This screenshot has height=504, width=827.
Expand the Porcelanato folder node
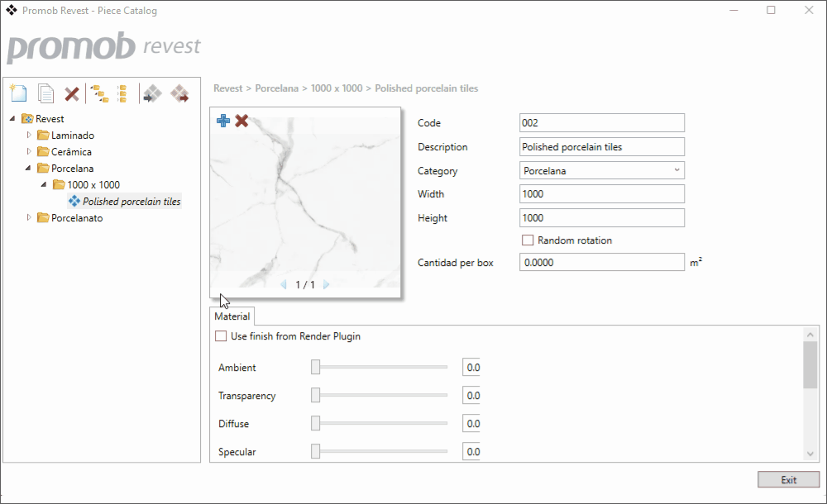point(30,218)
